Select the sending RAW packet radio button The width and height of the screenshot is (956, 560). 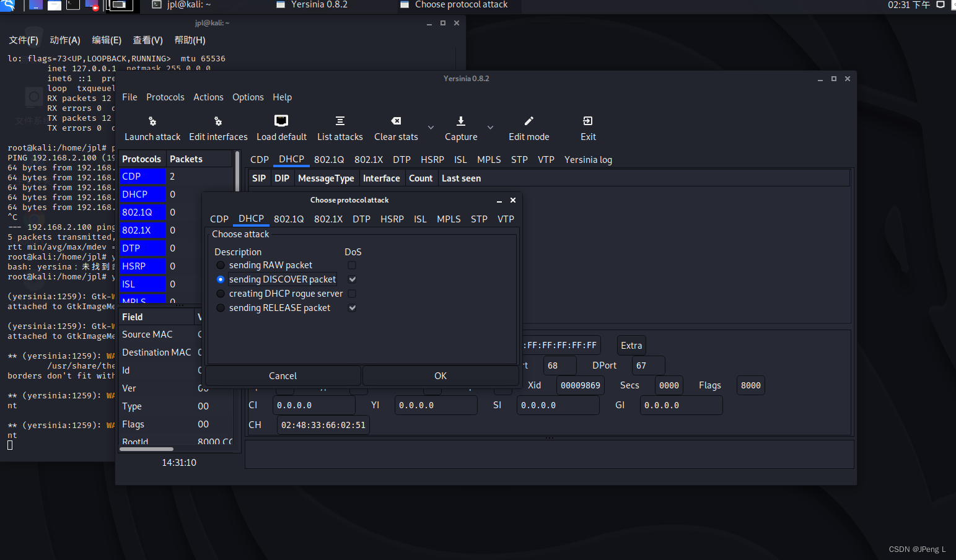[x=221, y=265]
